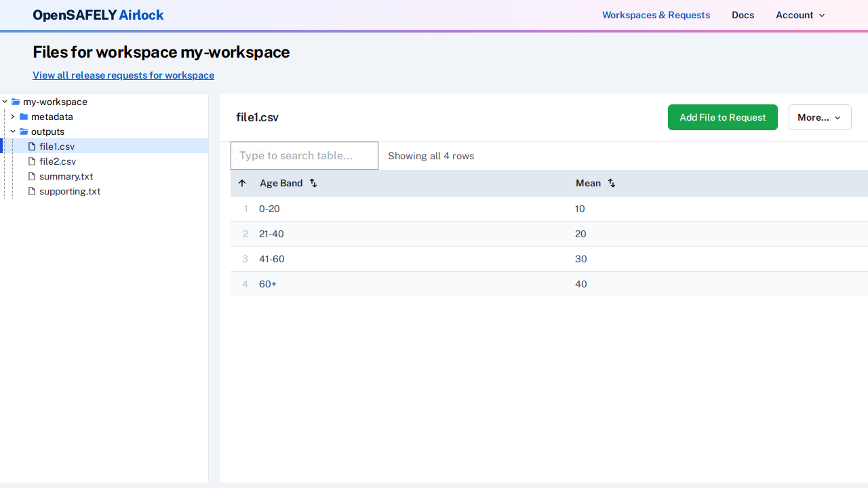Open the Account dropdown menu
Screen dimensions: 868x488
coord(800,15)
